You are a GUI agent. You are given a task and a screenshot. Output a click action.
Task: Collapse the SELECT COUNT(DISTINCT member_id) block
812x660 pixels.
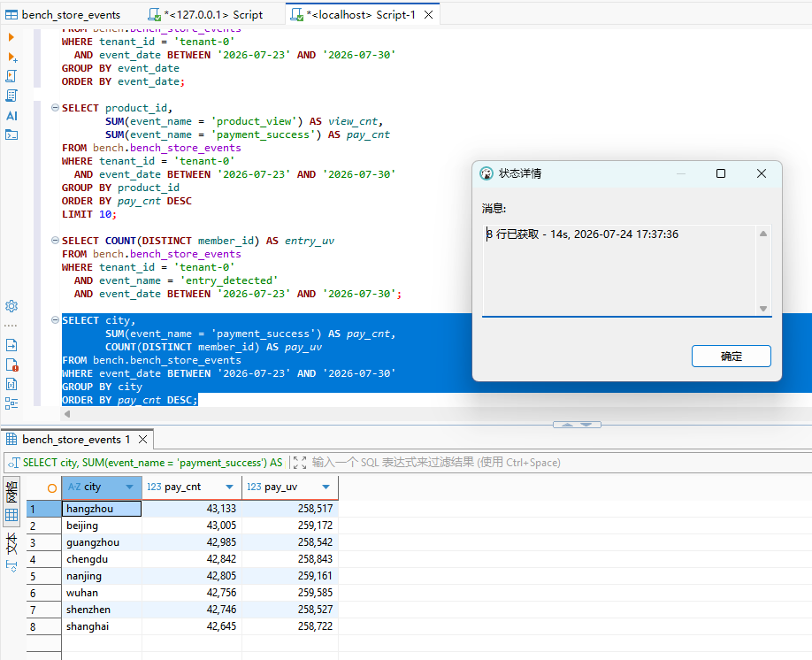(55, 241)
